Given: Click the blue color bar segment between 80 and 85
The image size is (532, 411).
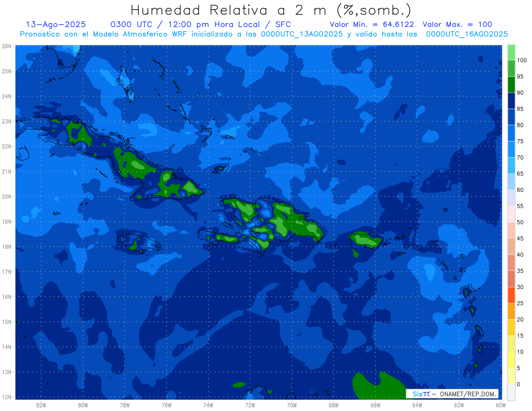Looking at the screenshot, I should click(511, 117).
